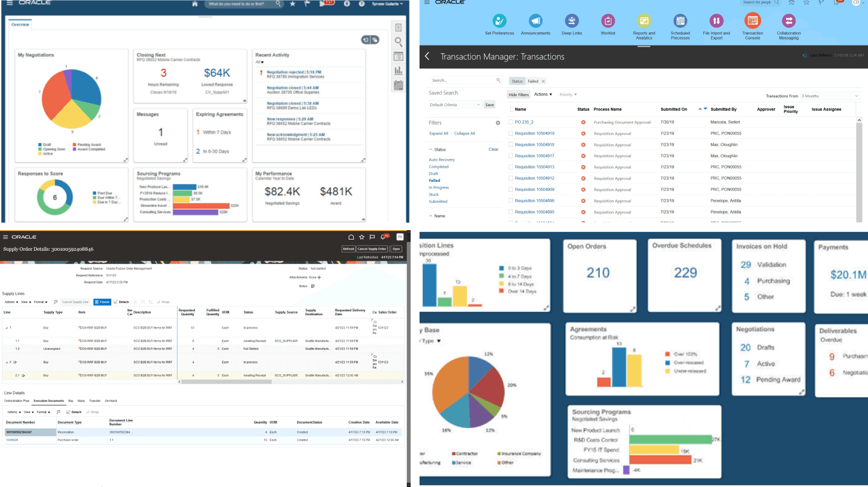Open the Format menu in the Supply Lines toolbar
Image resolution: width=868 pixels, height=487 pixels.
pos(41,302)
